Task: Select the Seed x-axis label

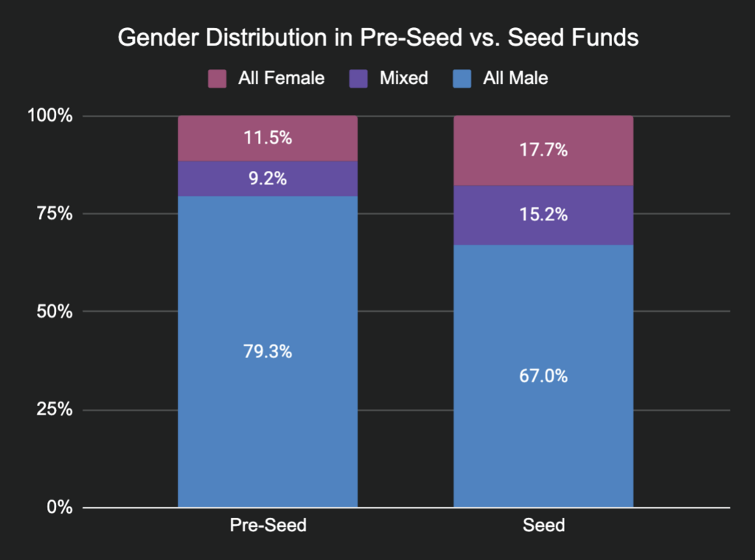Action: [543, 526]
